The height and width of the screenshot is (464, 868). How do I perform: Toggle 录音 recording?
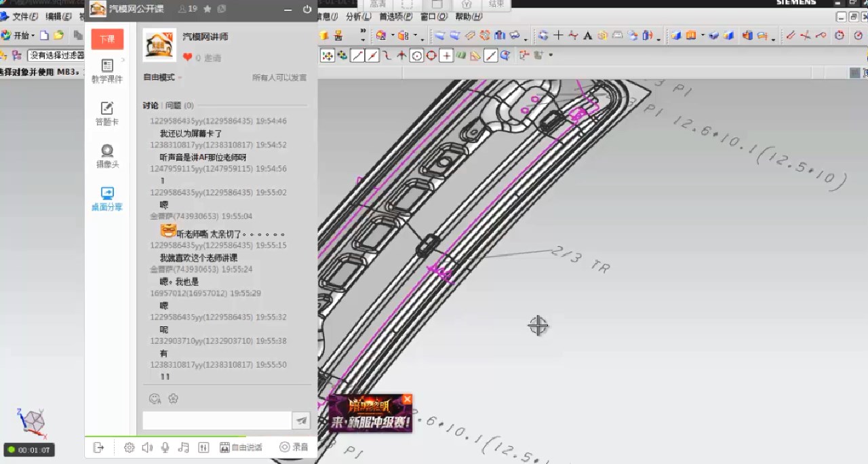pos(294,448)
